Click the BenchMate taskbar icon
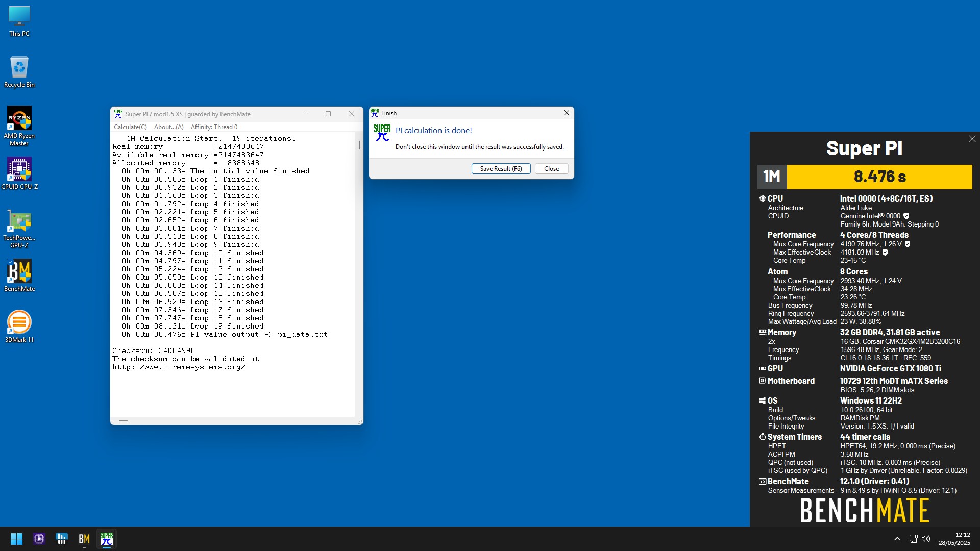The image size is (980, 551). [x=84, y=539]
